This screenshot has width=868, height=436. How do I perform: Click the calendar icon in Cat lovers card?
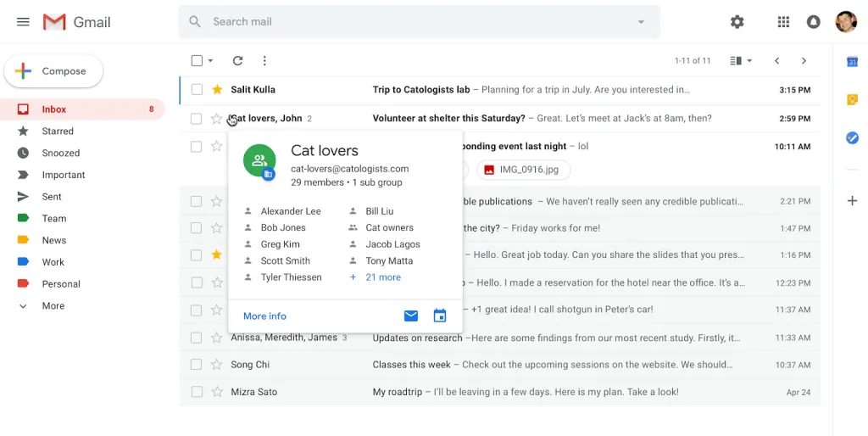[x=440, y=316]
